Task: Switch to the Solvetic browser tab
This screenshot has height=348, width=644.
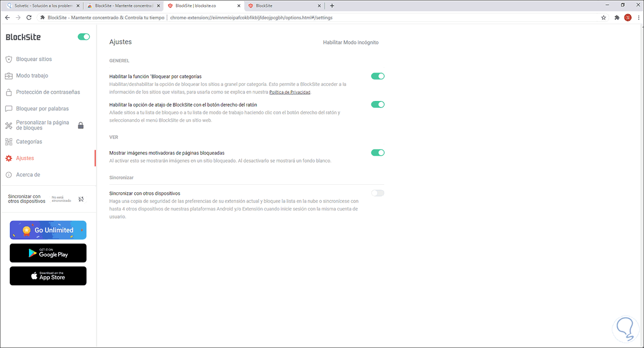Action: point(42,5)
